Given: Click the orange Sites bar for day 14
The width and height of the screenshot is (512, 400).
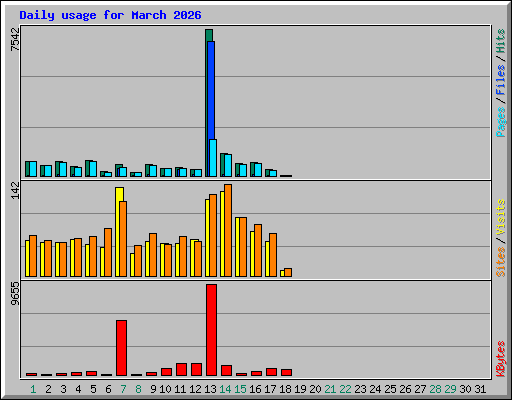Looking at the screenshot, I should [x=228, y=230].
